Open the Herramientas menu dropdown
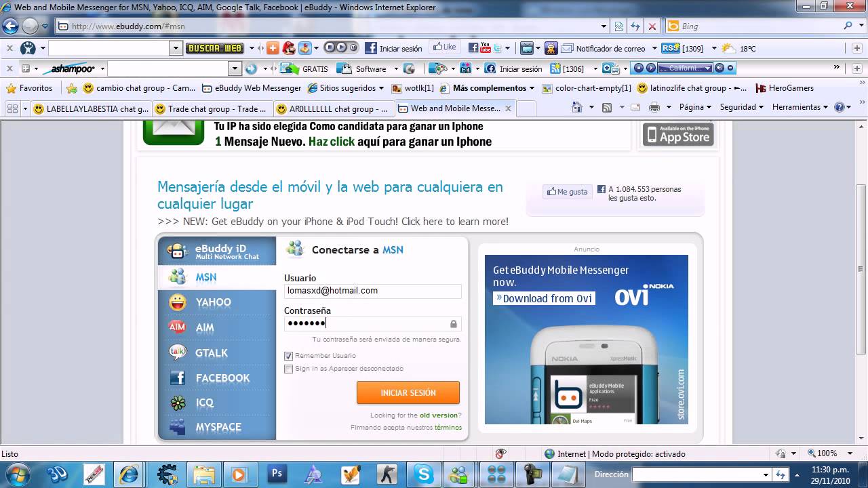 point(801,107)
